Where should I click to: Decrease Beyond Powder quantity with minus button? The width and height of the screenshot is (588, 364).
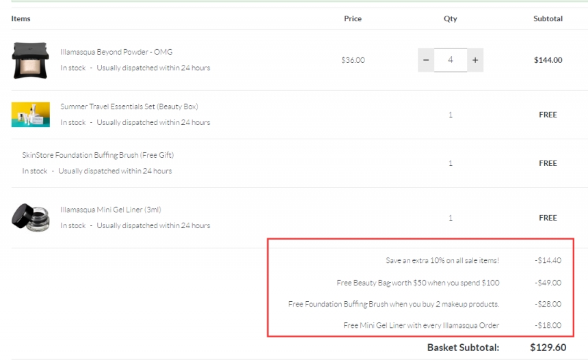pyautogui.click(x=426, y=60)
